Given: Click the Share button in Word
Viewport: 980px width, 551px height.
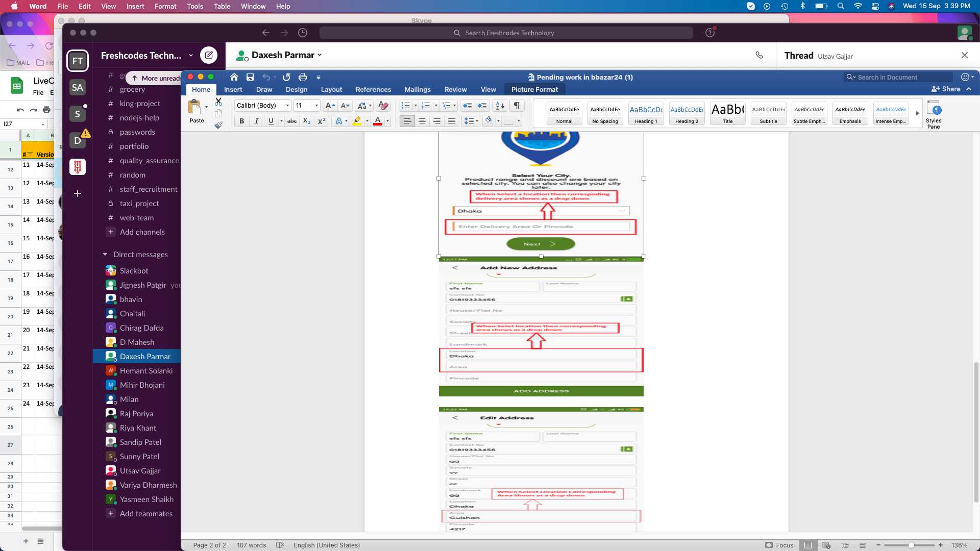Looking at the screenshot, I should point(946,89).
